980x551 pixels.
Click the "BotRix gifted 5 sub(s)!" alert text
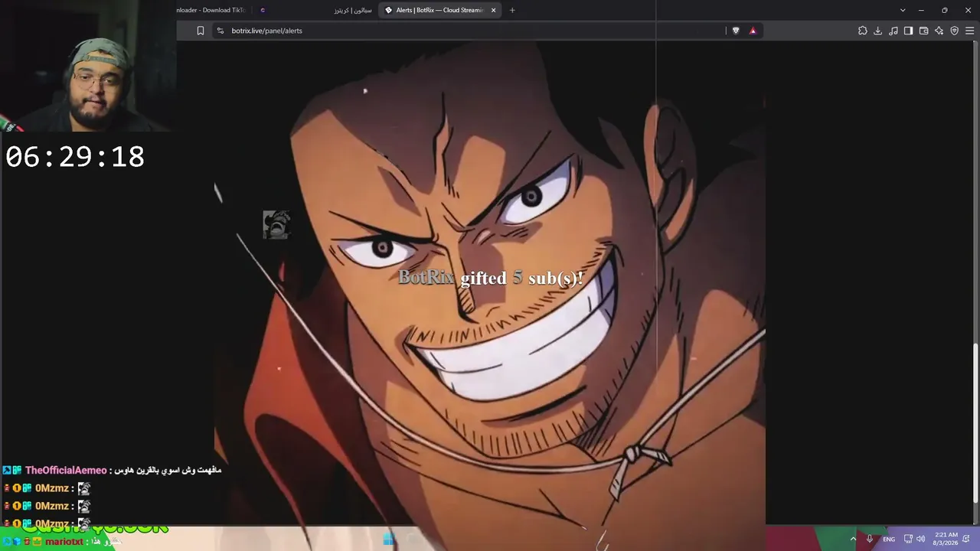click(x=491, y=278)
